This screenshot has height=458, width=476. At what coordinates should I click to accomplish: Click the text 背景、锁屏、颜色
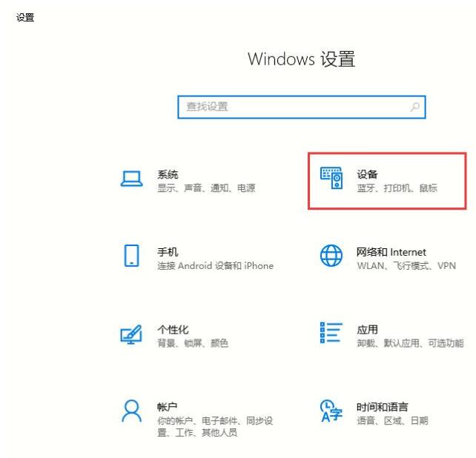(x=193, y=343)
